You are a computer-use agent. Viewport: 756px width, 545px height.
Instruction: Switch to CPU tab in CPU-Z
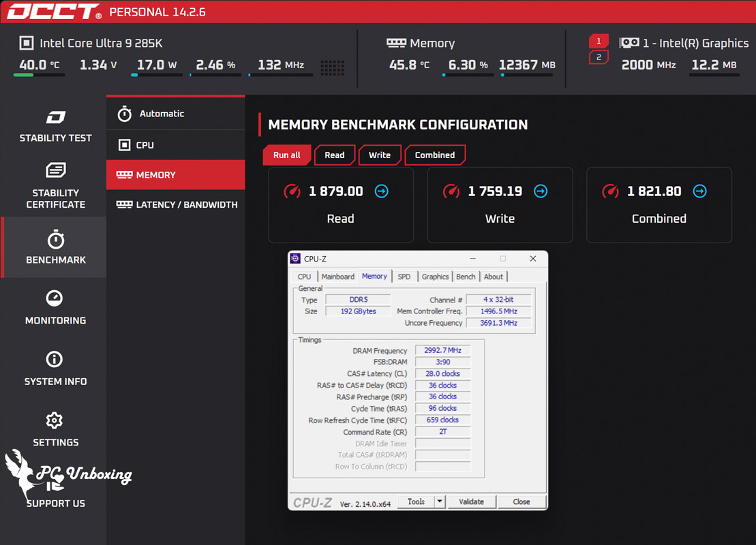point(304,277)
